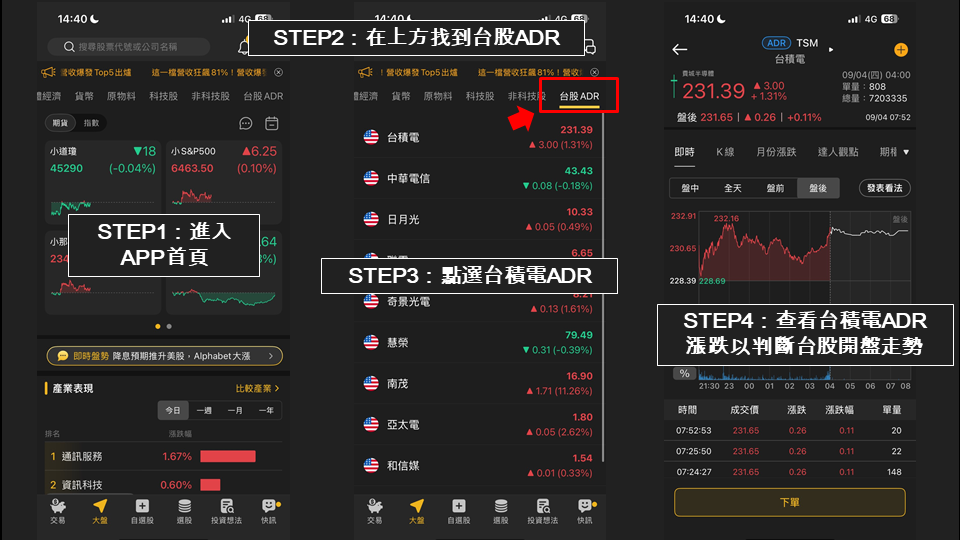Open 自選股 icon in first bottom bar
960x540 pixels.
[x=142, y=511]
